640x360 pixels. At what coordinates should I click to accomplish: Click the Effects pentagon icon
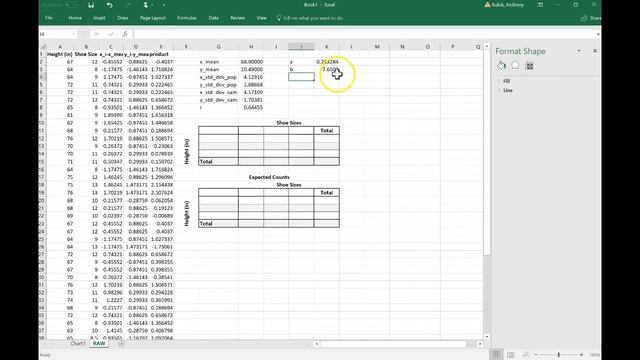click(x=515, y=66)
